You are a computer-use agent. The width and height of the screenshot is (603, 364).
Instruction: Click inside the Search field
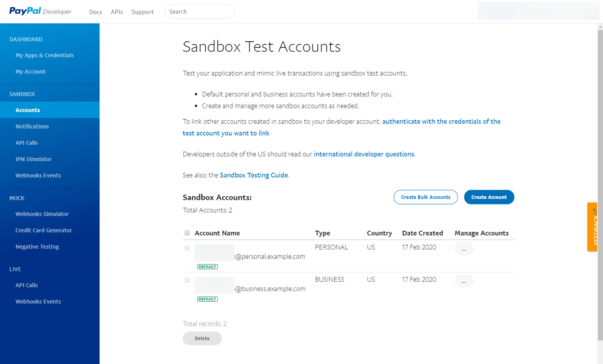tap(199, 11)
